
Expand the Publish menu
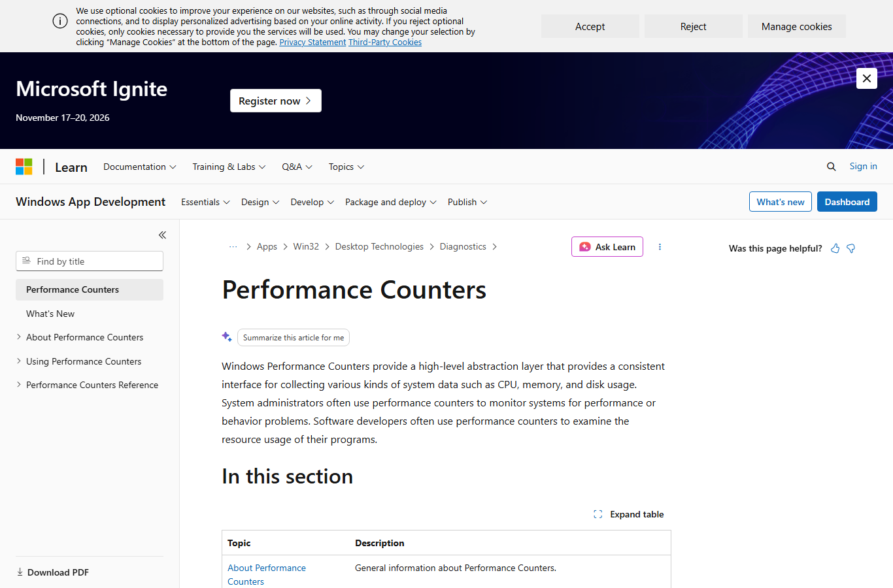pyautogui.click(x=467, y=202)
